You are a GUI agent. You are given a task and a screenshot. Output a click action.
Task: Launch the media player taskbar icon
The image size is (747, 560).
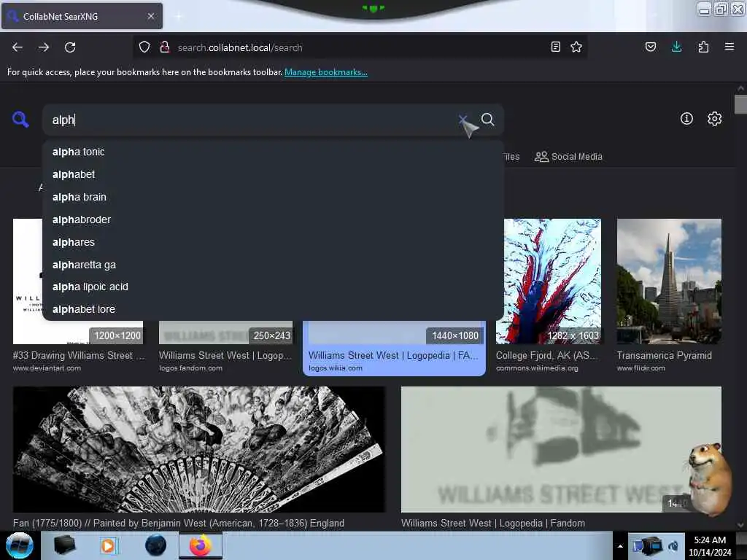point(109,545)
